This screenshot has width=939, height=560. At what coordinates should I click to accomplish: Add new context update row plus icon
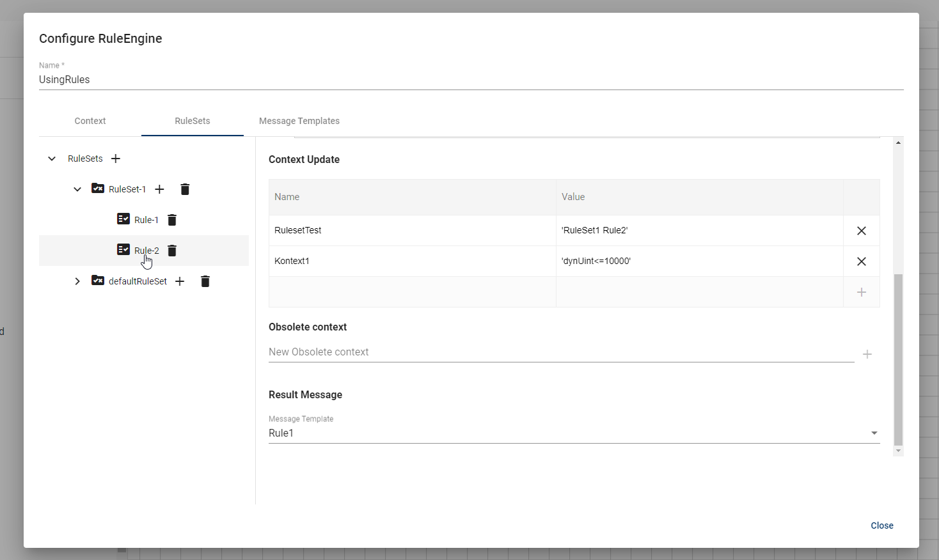coord(862,292)
